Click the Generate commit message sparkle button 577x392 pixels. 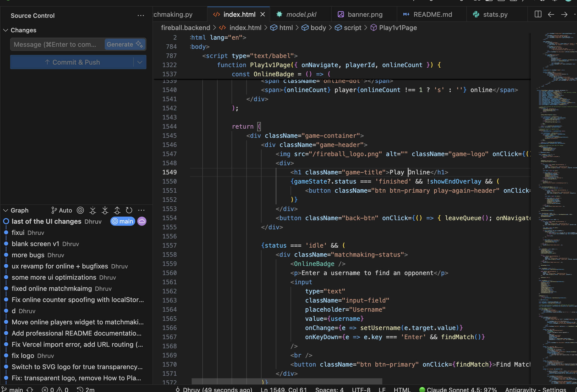pyautogui.click(x=125, y=44)
